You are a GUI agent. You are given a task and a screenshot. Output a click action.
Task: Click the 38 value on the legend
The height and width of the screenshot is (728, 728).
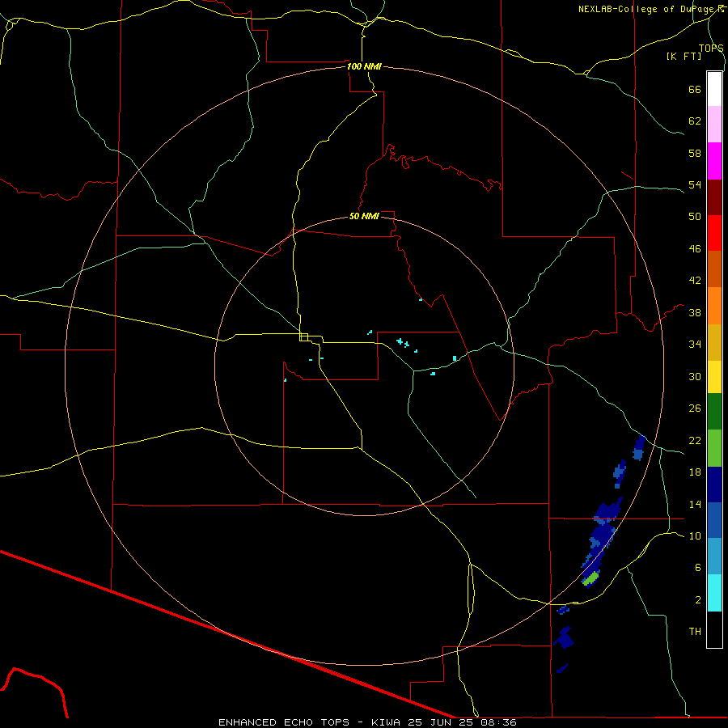[x=695, y=312]
